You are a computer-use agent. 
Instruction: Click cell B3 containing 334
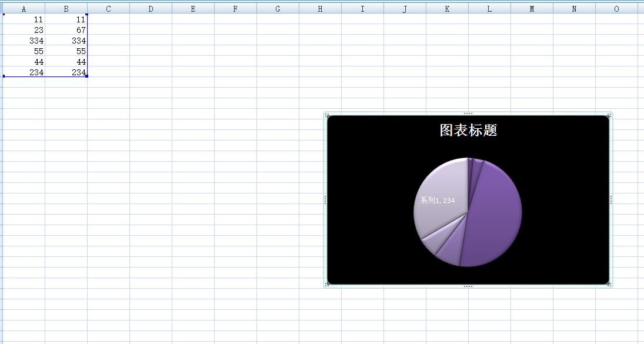pyautogui.click(x=66, y=40)
